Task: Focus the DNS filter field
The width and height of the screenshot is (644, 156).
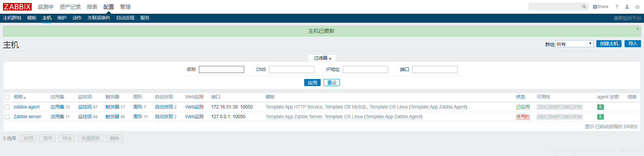Action: click(291, 69)
